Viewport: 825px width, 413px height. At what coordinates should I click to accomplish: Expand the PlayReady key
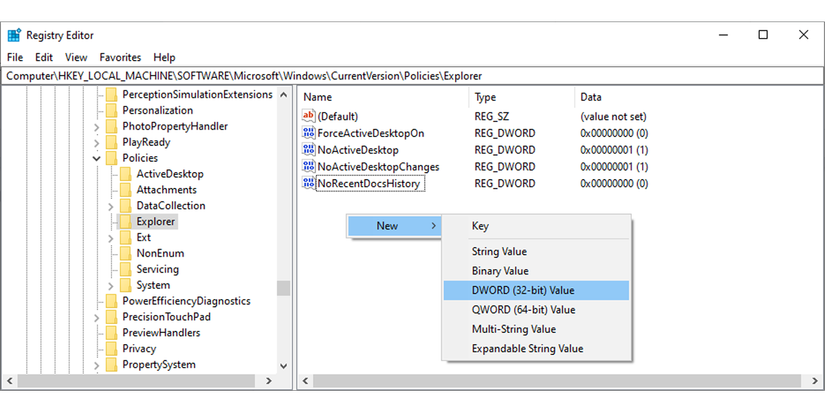point(97,143)
